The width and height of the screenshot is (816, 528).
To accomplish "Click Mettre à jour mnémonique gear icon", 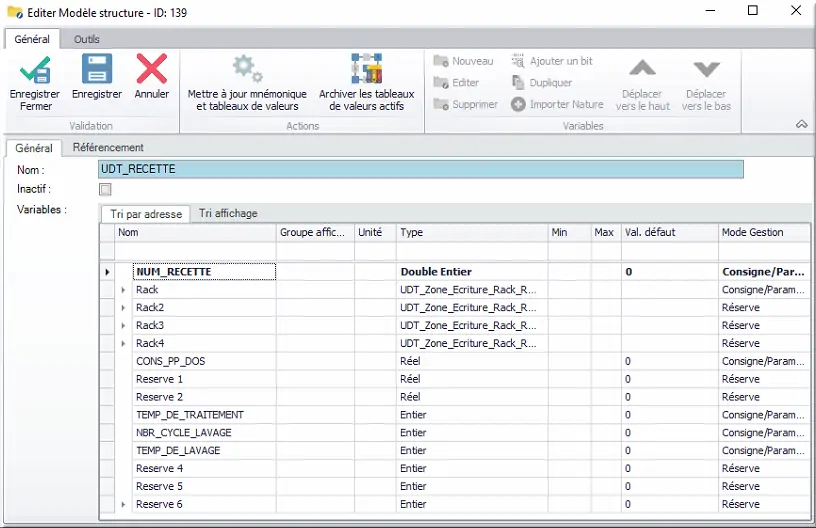I will 247,69.
